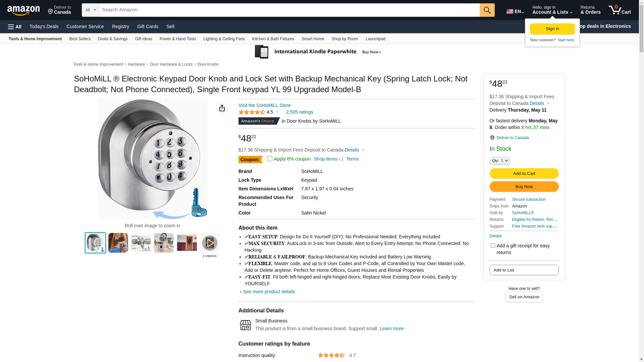Enable the Apply 6% coupon checkbox
Viewport: 644px width, 362px height.
pyautogui.click(x=270, y=159)
